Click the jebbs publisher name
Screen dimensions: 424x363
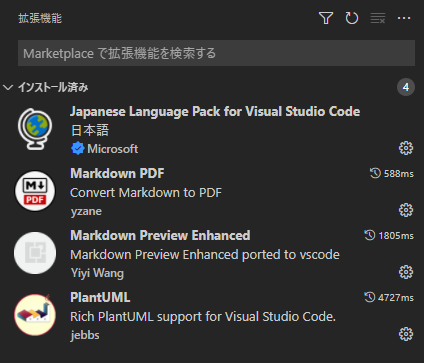(x=85, y=335)
